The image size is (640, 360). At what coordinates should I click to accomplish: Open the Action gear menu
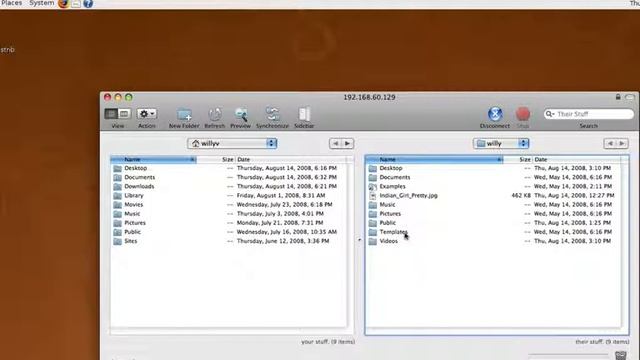pyautogui.click(x=147, y=113)
